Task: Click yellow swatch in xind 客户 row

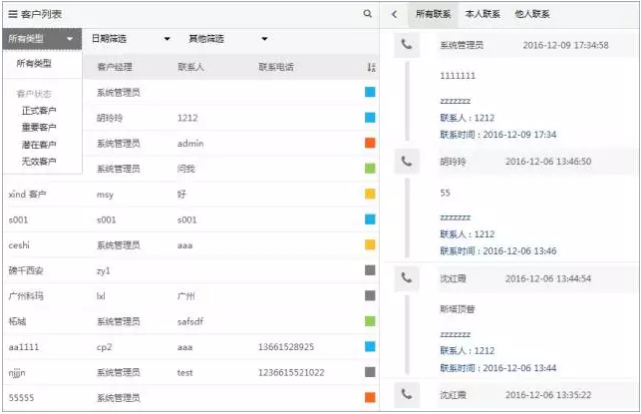Action: pyautogui.click(x=370, y=194)
